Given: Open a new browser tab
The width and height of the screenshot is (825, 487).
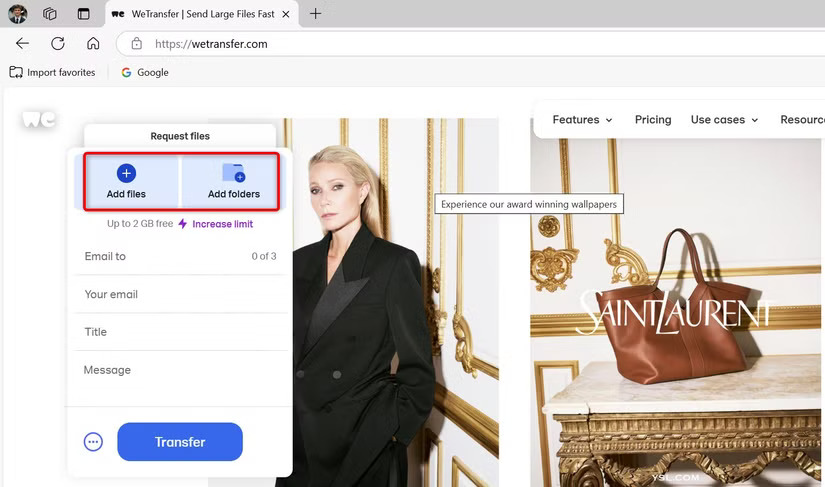Looking at the screenshot, I should [315, 14].
